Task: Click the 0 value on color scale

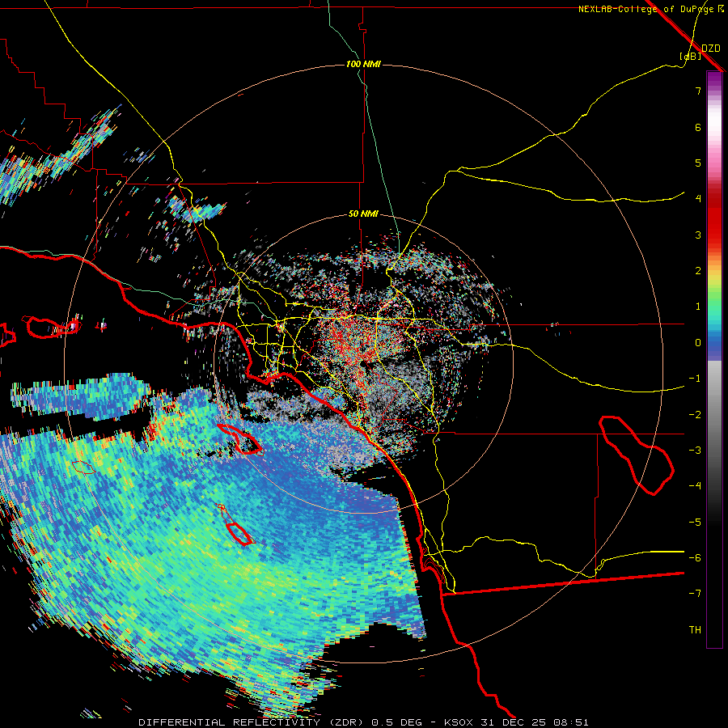Action: click(698, 343)
